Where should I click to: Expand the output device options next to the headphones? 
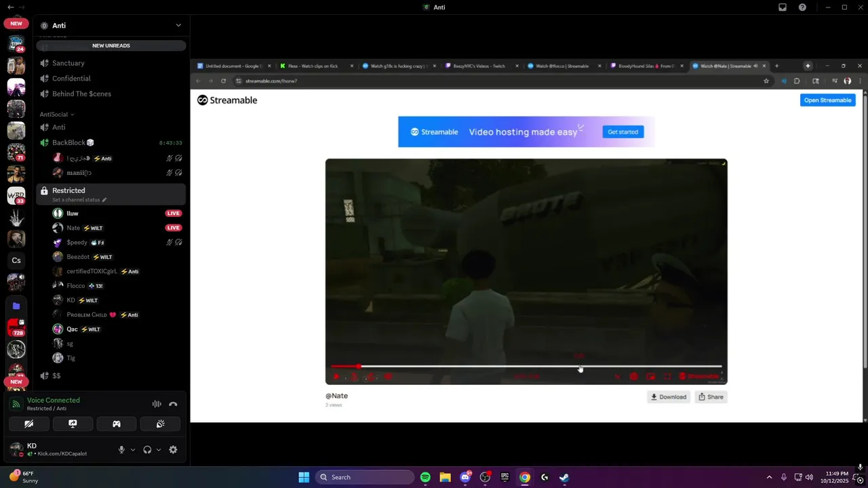click(x=159, y=449)
